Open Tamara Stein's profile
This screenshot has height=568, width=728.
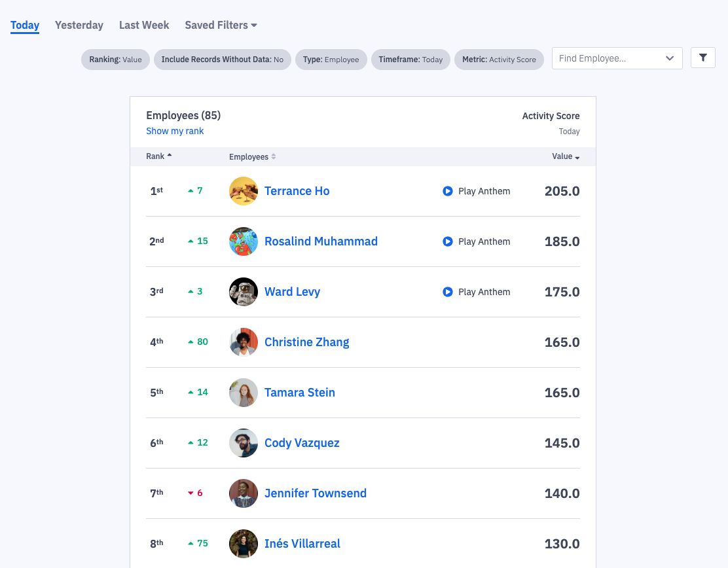click(300, 392)
